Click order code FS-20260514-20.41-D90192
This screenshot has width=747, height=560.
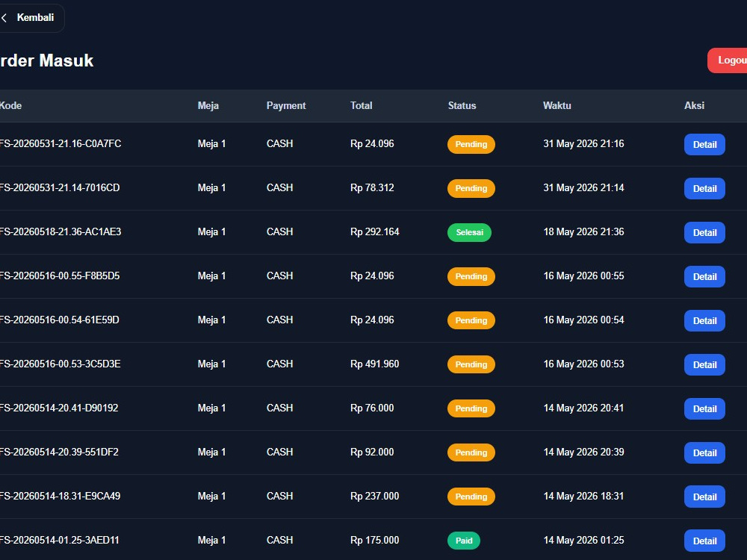[x=59, y=408]
